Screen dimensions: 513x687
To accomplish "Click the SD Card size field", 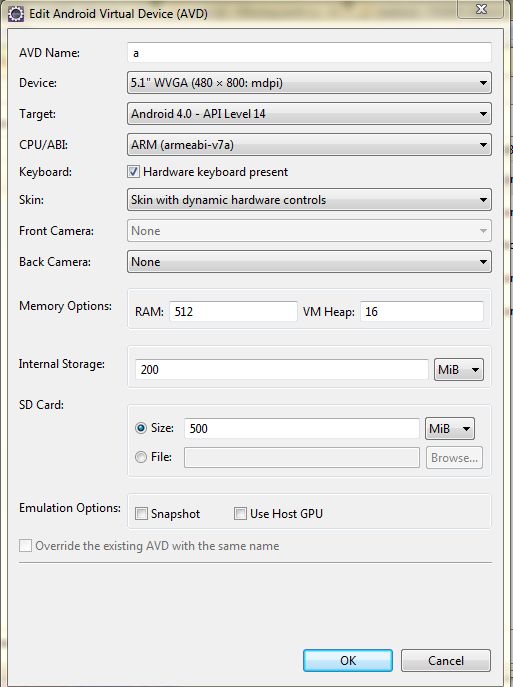I will click(302, 428).
